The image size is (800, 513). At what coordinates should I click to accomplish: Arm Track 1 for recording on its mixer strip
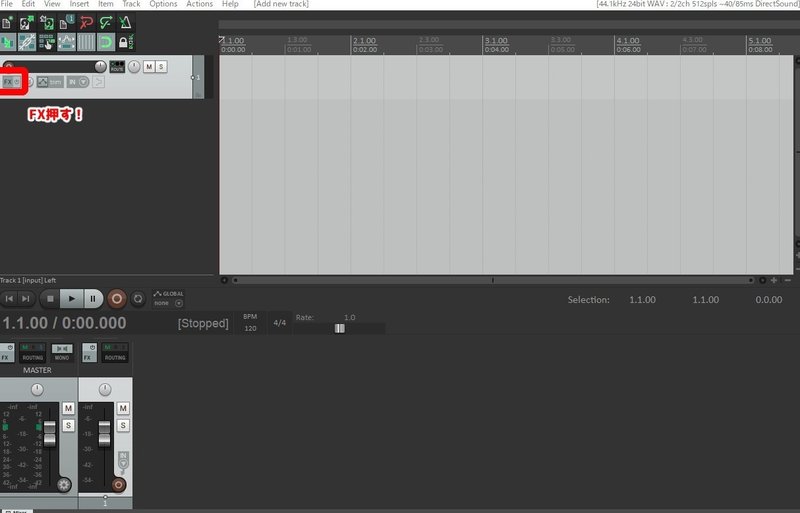pyautogui.click(x=118, y=484)
